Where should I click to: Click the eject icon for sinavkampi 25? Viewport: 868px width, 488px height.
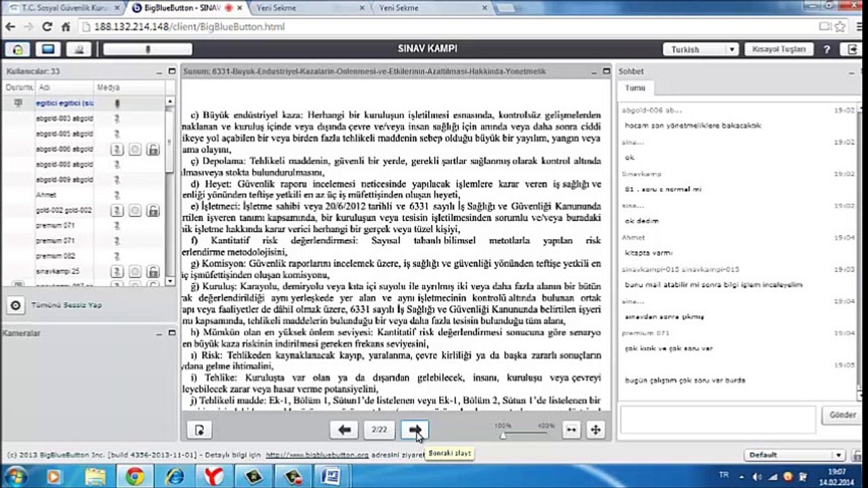136,271
